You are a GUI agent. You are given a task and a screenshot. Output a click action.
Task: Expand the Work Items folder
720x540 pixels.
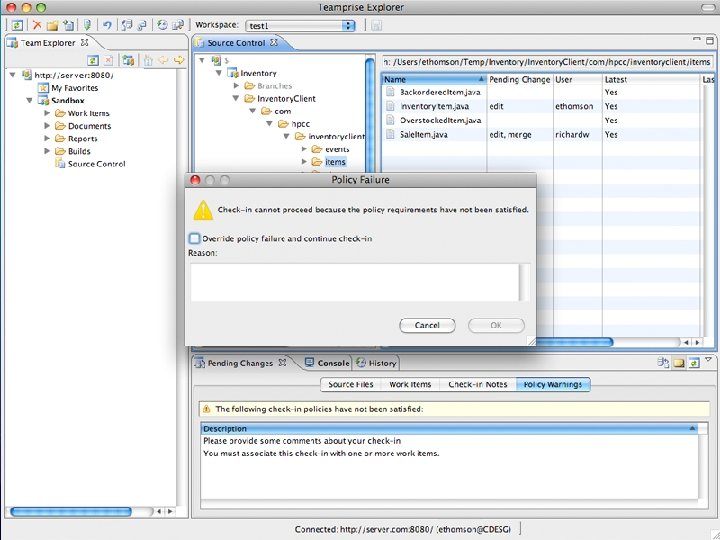click(x=47, y=112)
